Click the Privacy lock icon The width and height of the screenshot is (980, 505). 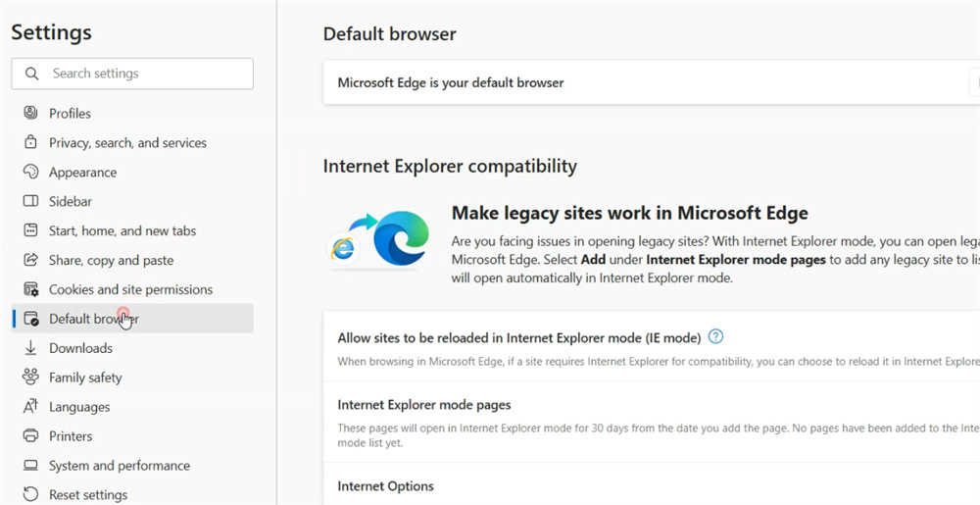(30, 143)
